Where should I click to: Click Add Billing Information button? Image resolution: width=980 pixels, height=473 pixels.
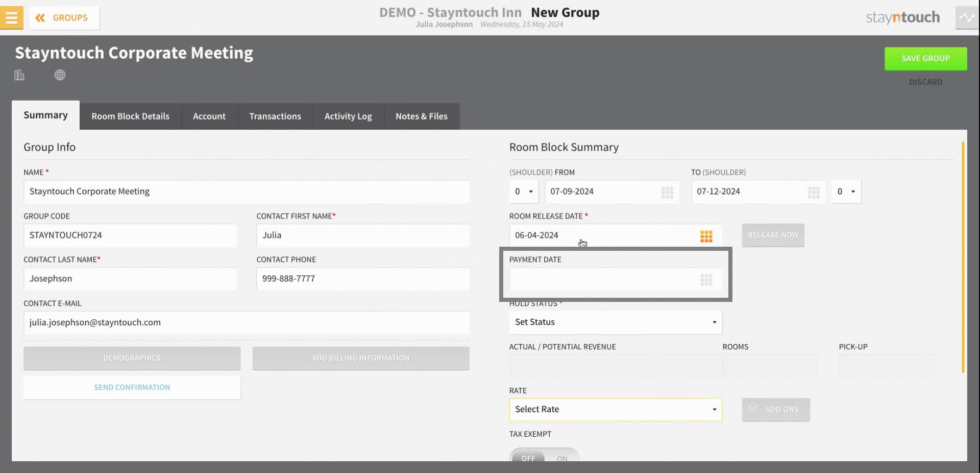(361, 359)
